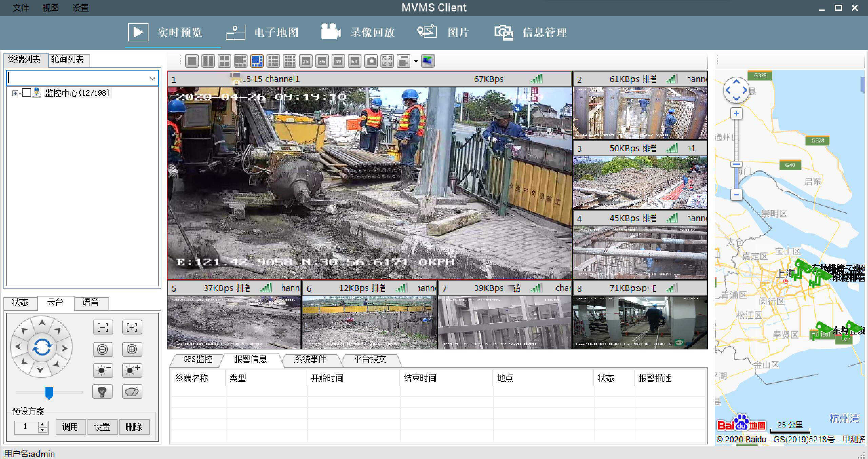Switch to the 报警信息 tab
The width and height of the screenshot is (868, 459).
pos(251,360)
